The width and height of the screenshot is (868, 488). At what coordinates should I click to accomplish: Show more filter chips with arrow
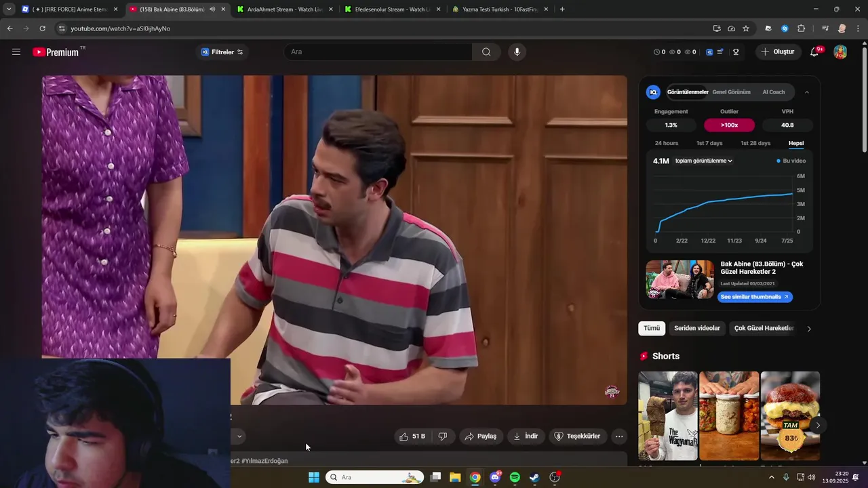click(x=809, y=329)
